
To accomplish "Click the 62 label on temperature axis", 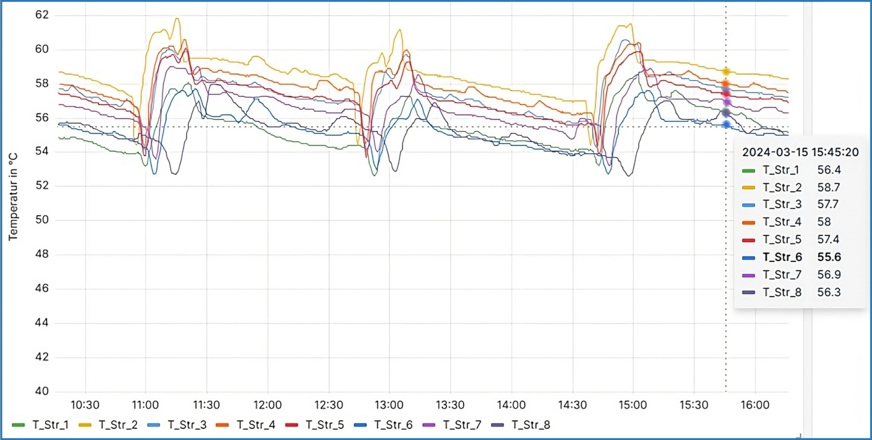I will coord(42,15).
